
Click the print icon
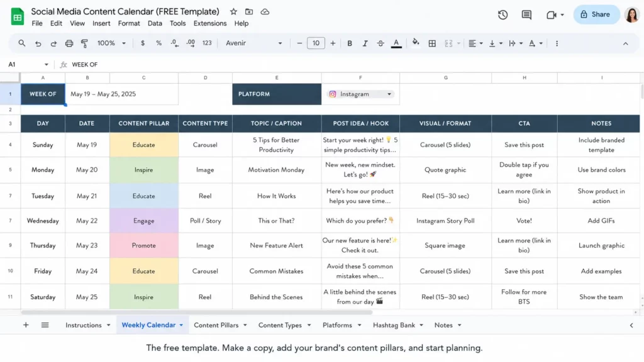click(69, 43)
